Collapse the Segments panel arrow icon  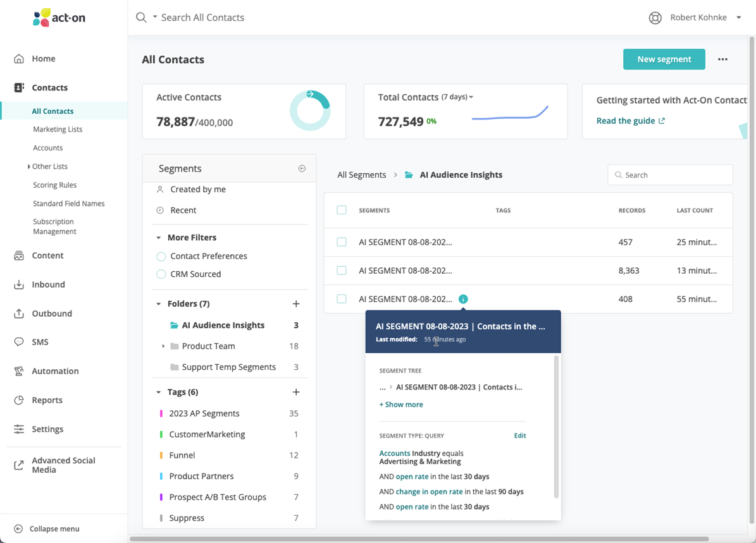tap(302, 169)
